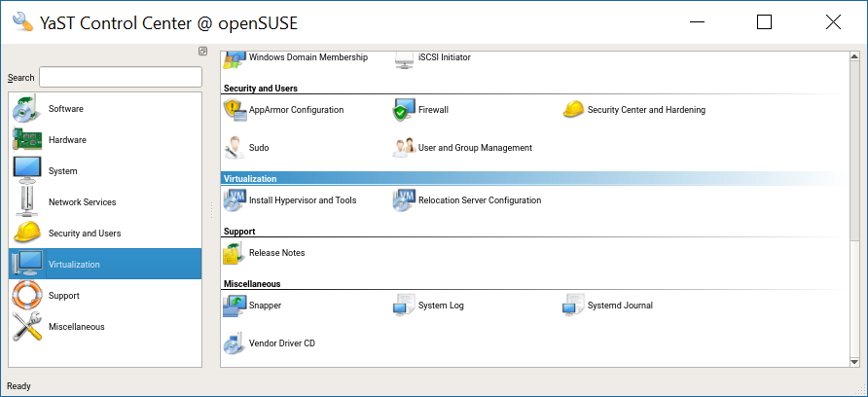Screen dimensions: 868x397
Task: Select the Network Services label in sidebar
Action: pyautogui.click(x=83, y=201)
